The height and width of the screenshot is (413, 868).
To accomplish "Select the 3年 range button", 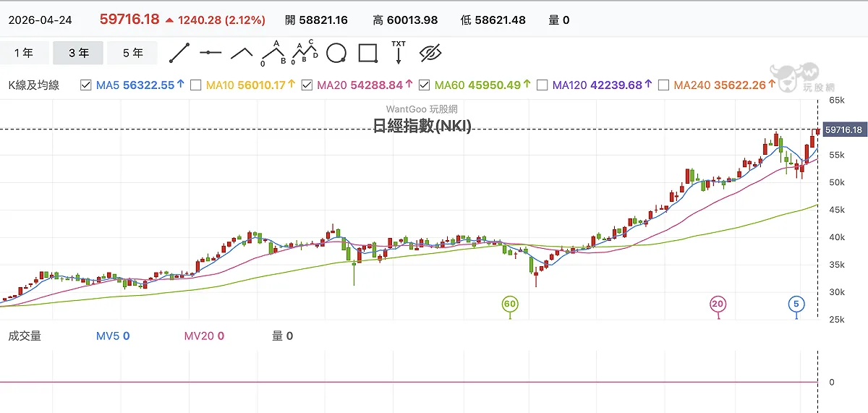I will [x=79, y=53].
